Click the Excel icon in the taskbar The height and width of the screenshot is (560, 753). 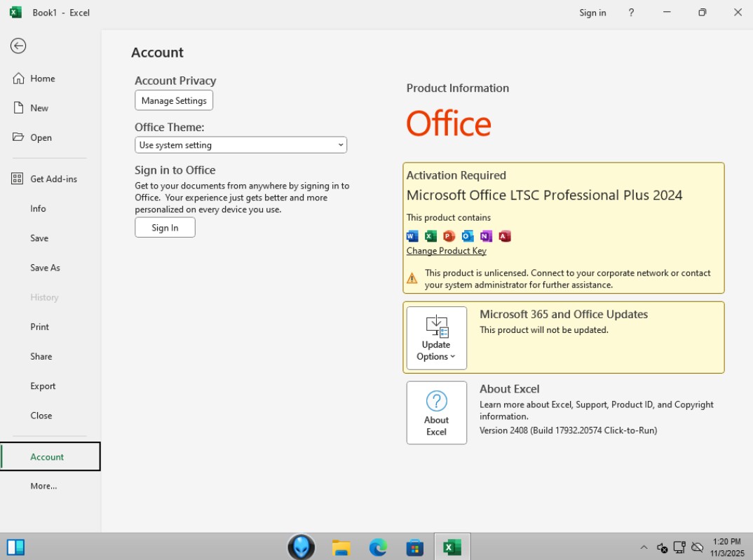tap(452, 547)
